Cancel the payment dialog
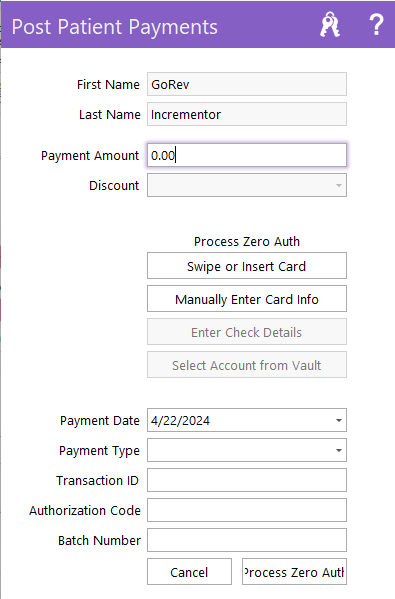This screenshot has width=395, height=599. point(189,572)
